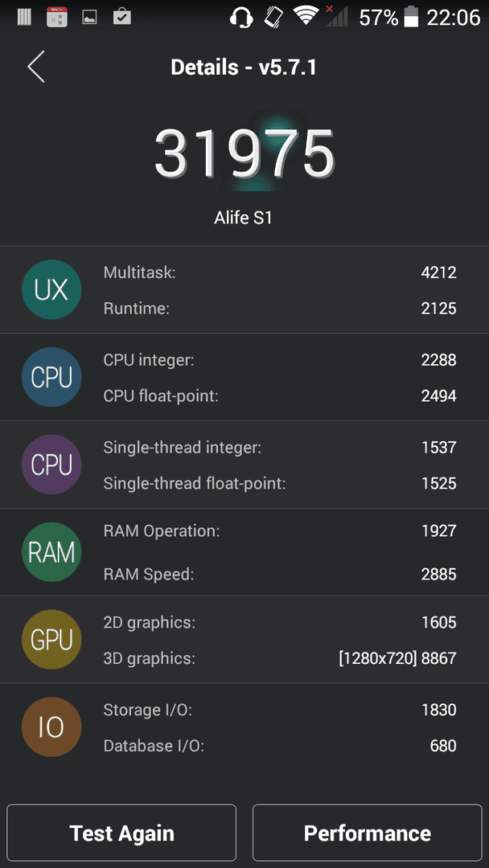
Task: Select the teal UX category icon
Action: (x=51, y=289)
